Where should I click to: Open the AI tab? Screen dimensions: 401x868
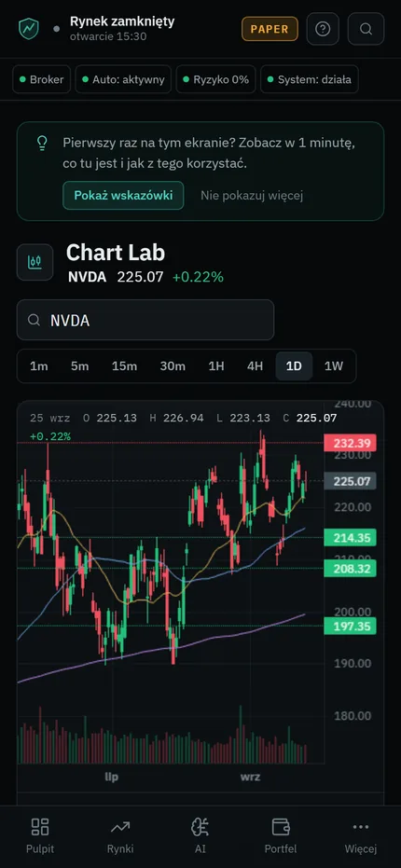(x=200, y=836)
